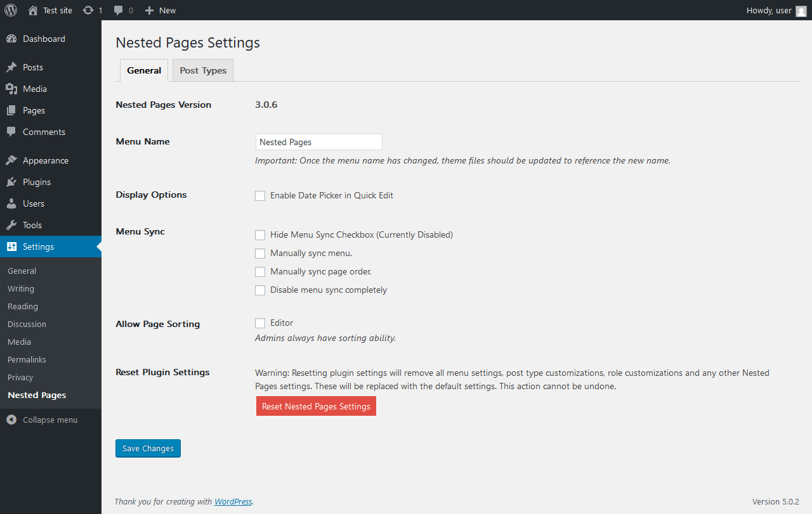This screenshot has height=514, width=812.
Task: Switch to the Post Types tab
Action: coord(203,70)
